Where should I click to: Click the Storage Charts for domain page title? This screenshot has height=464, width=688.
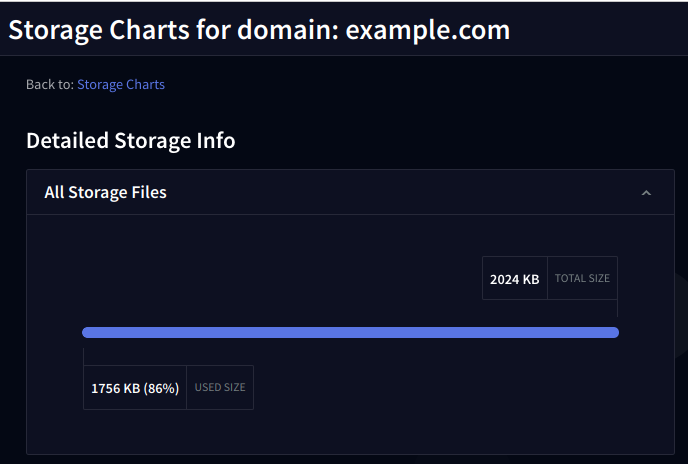[x=172, y=30]
